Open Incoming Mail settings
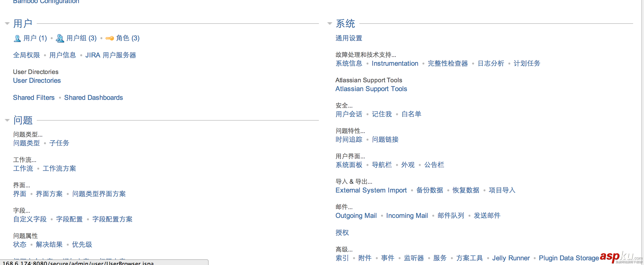The height and width of the screenshot is (265, 644). pos(407,216)
